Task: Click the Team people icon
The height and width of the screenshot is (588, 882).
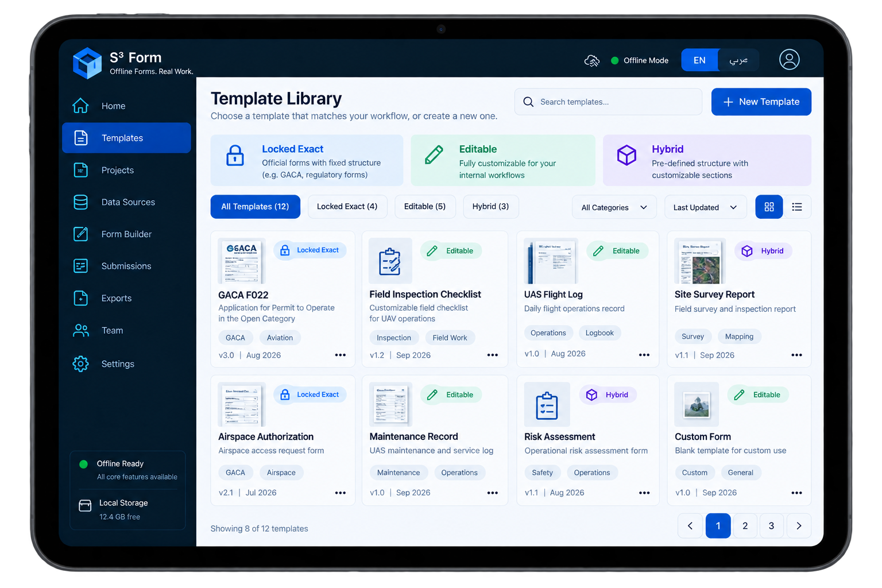Action: click(81, 330)
